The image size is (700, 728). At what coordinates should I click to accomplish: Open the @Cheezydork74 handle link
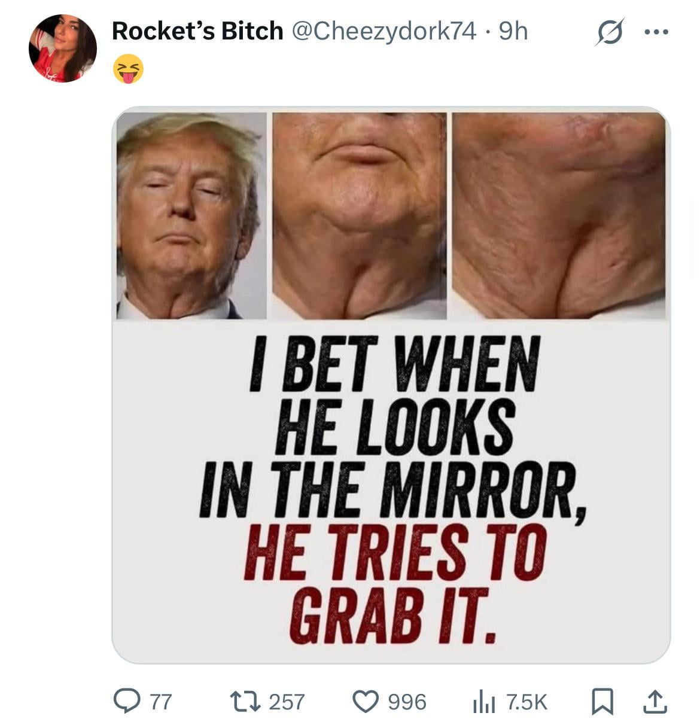click(383, 31)
